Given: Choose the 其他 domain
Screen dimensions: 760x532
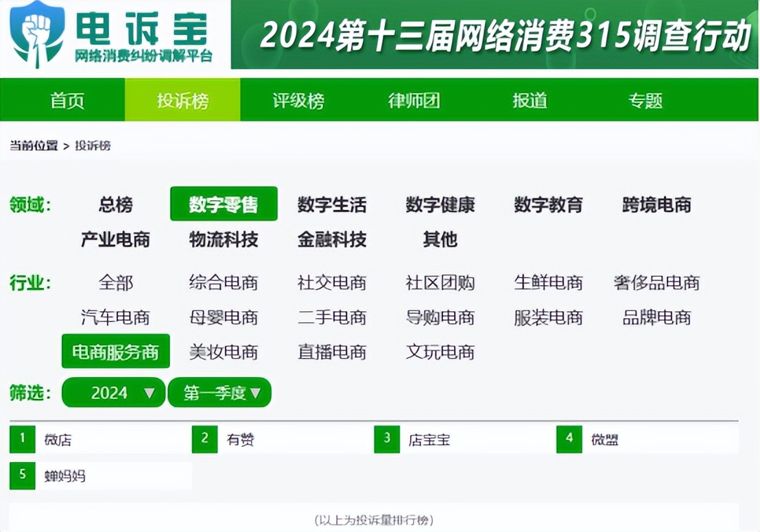Looking at the screenshot, I should [x=440, y=239].
